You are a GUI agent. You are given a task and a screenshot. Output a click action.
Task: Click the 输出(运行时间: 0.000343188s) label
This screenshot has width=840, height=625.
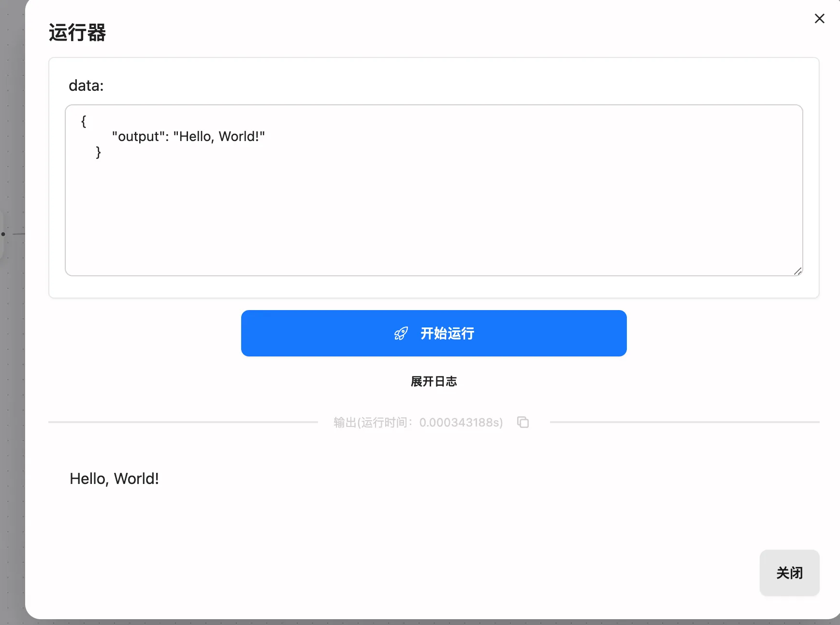point(418,423)
